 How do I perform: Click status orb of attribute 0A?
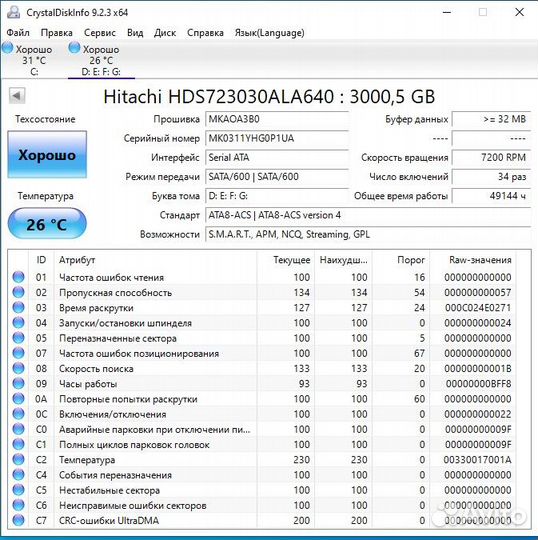(18, 398)
